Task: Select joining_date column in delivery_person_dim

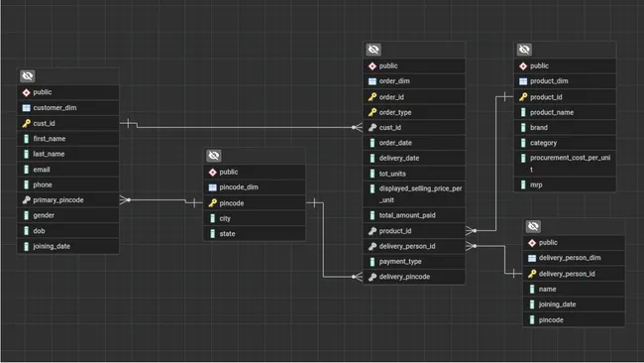Action: pyautogui.click(x=574, y=304)
